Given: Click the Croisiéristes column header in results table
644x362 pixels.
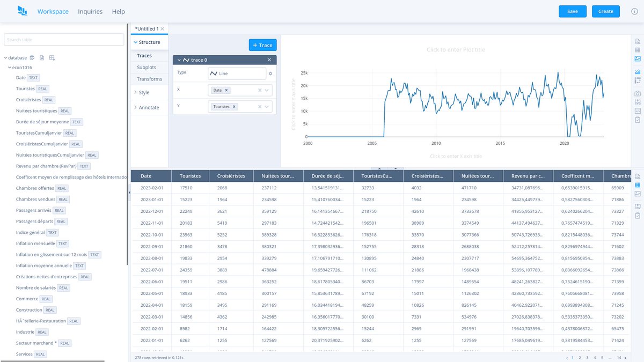Looking at the screenshot, I should click(231, 176).
